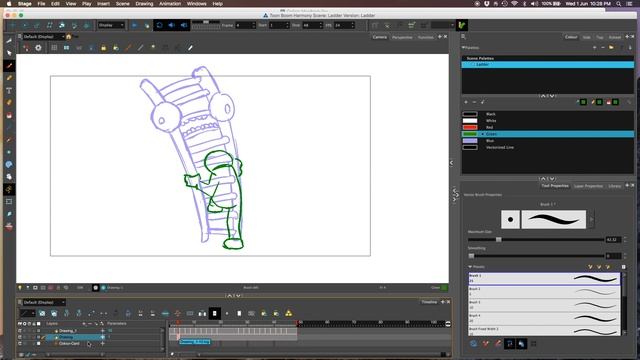
Task: Click the Maximum Size value field
Action: 613,240
